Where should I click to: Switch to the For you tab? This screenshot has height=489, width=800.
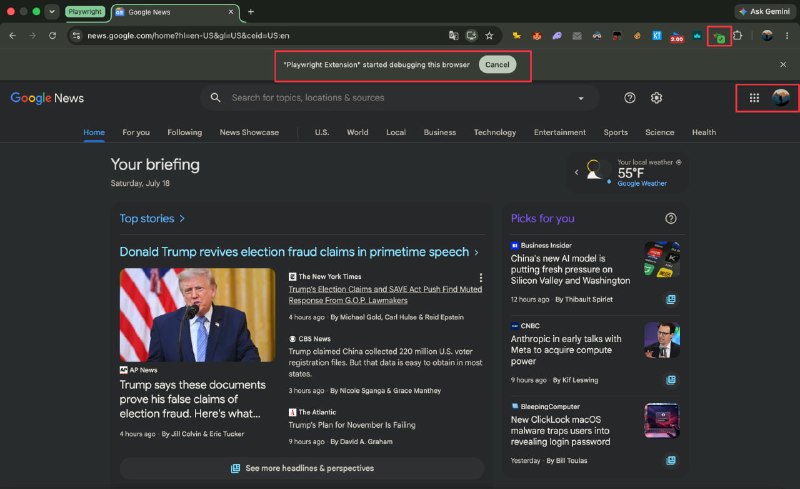click(136, 132)
